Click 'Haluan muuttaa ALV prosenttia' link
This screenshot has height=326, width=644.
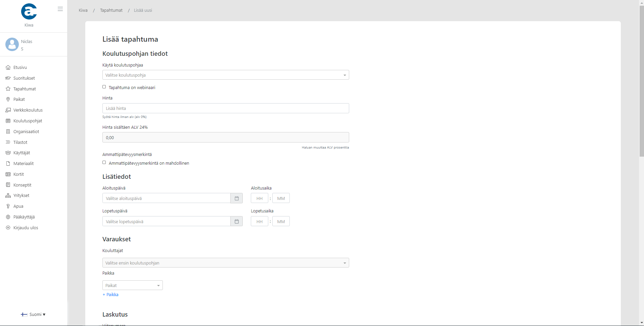(325, 148)
